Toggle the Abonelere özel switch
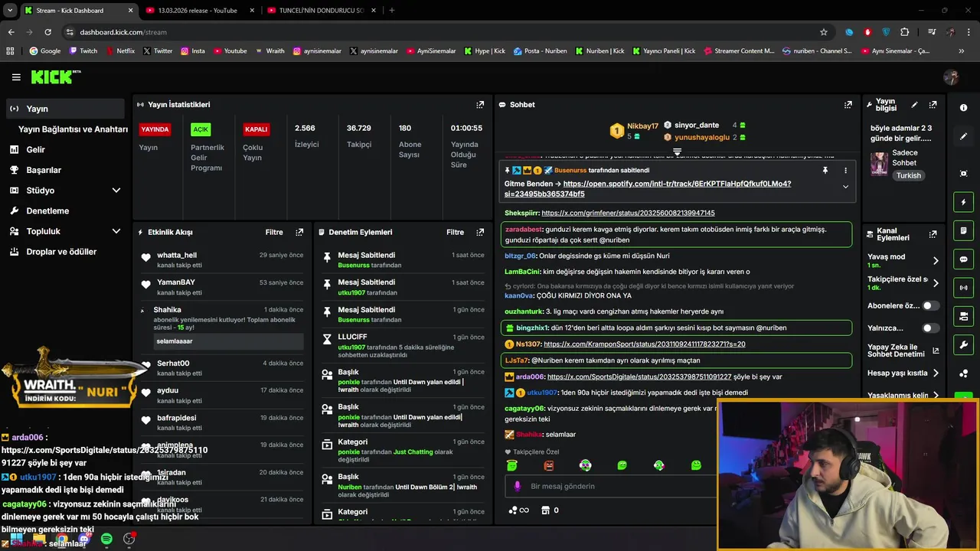The height and width of the screenshot is (551, 980). [x=930, y=305]
